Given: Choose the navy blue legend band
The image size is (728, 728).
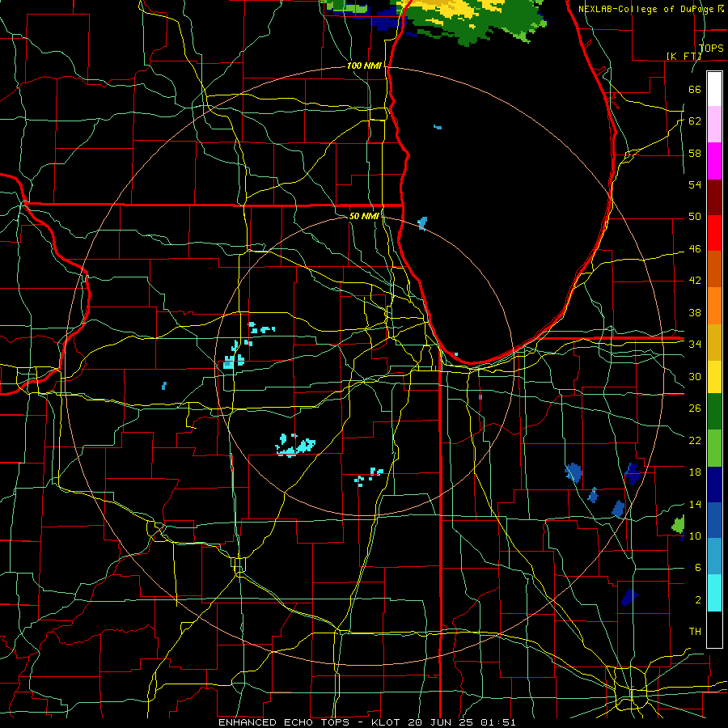Looking at the screenshot, I should tap(714, 485).
